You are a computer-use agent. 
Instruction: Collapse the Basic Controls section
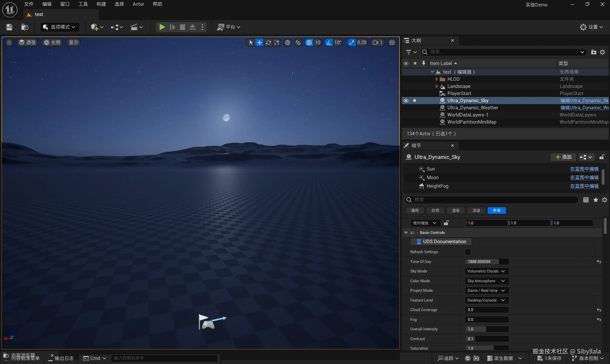[406, 233]
